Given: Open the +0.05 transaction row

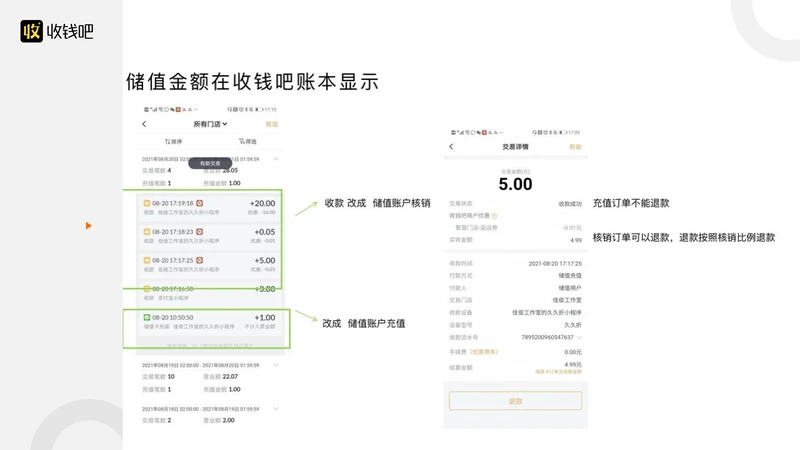Looking at the screenshot, I should coord(210,236).
